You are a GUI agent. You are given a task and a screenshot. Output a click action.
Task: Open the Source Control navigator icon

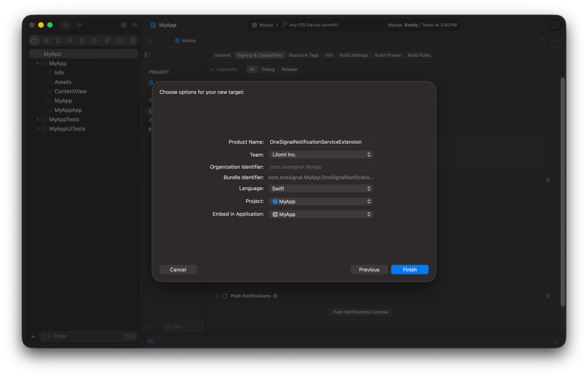pyautogui.click(x=46, y=40)
